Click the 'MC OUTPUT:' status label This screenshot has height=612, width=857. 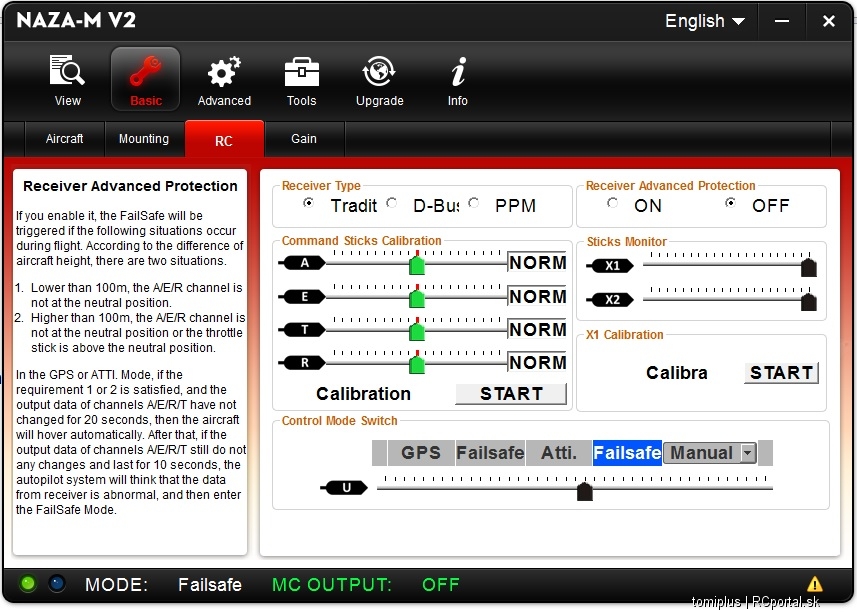click(332, 585)
